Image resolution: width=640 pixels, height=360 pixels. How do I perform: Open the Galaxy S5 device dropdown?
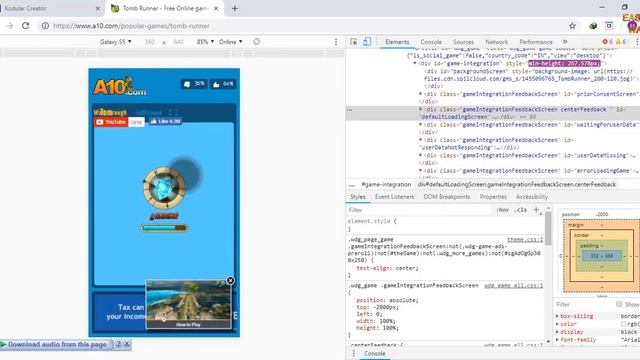[116, 42]
